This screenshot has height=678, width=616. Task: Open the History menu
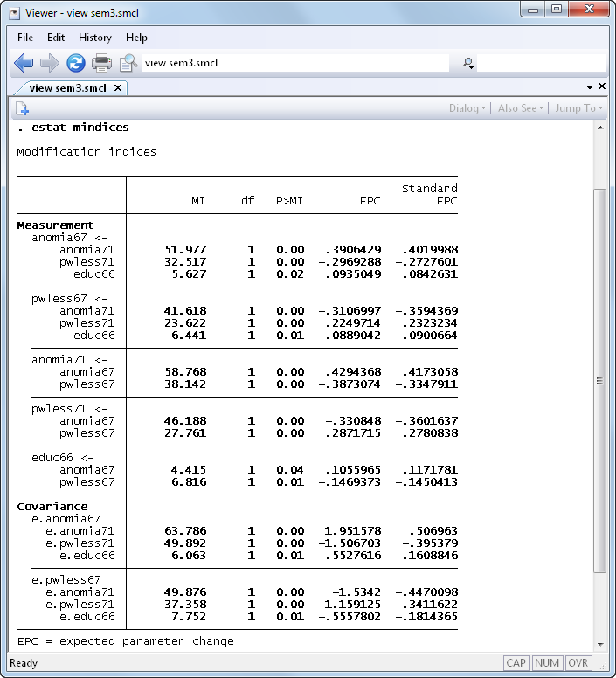pos(95,38)
